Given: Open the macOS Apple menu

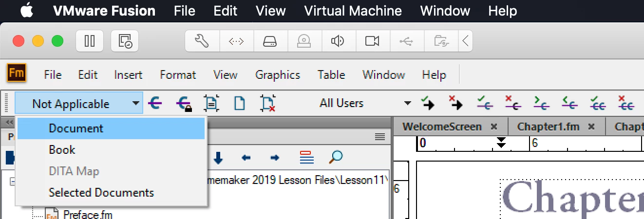Looking at the screenshot, I should pos(27,11).
